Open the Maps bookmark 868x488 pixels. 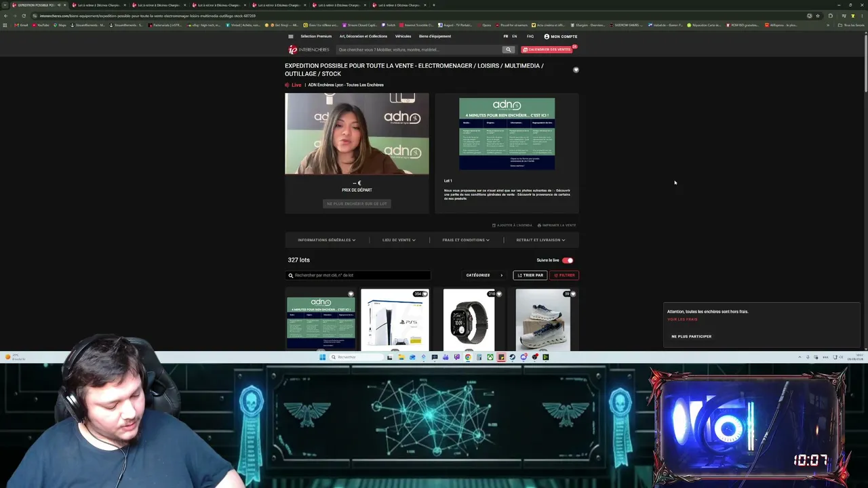(60, 25)
